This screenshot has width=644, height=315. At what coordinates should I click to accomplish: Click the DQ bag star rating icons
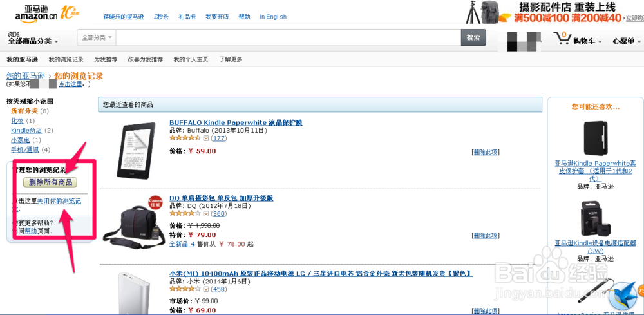tap(185, 214)
